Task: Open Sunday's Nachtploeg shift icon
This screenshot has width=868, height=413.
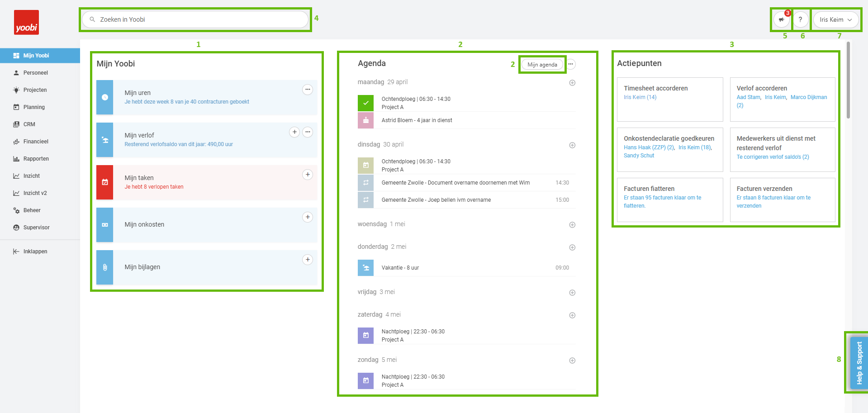Action: (365, 381)
